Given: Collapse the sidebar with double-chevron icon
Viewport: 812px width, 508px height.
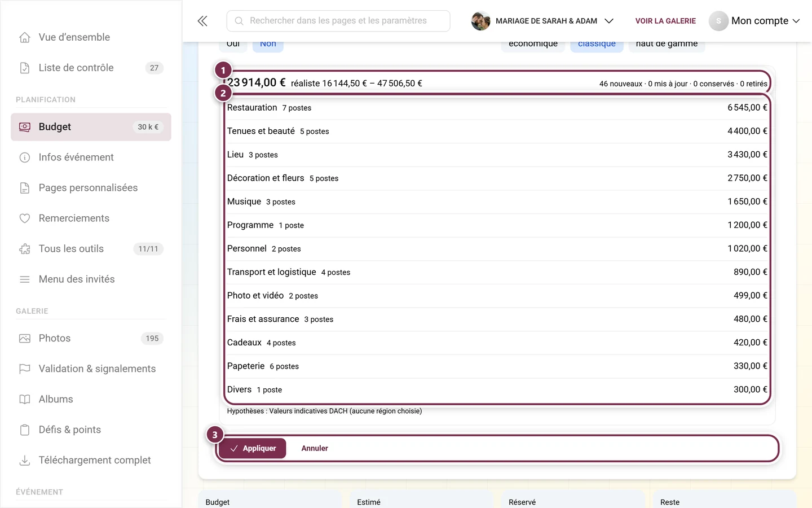Looking at the screenshot, I should [x=202, y=21].
